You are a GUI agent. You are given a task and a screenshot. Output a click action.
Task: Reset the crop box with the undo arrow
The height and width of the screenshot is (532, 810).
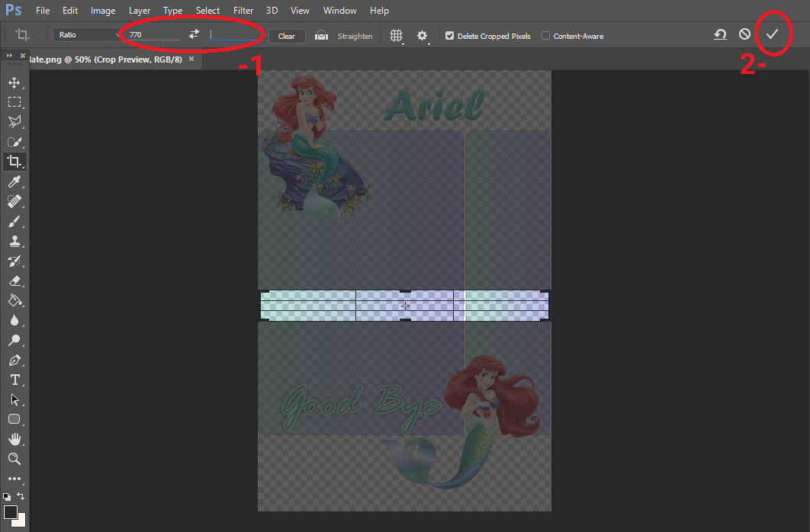(720, 34)
